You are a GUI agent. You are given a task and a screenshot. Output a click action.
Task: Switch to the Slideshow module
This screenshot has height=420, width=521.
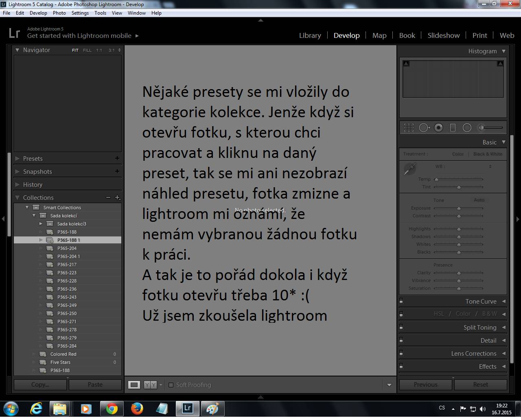click(x=444, y=35)
